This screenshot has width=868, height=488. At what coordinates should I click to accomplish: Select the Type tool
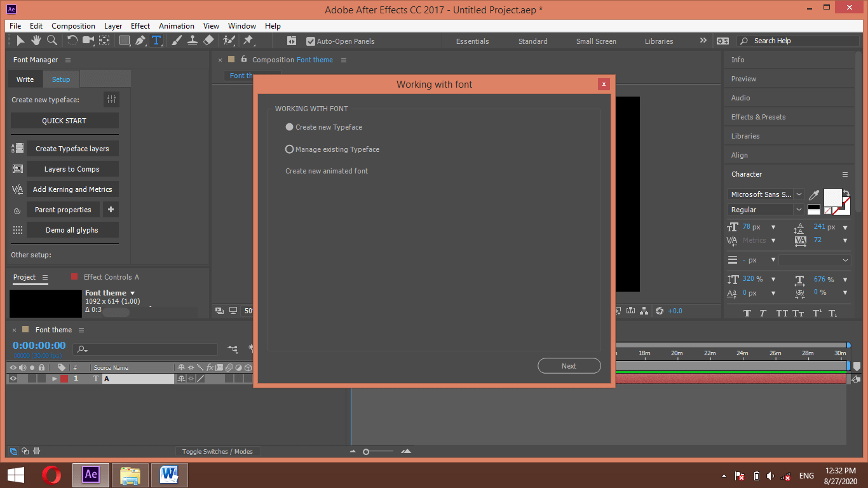156,40
